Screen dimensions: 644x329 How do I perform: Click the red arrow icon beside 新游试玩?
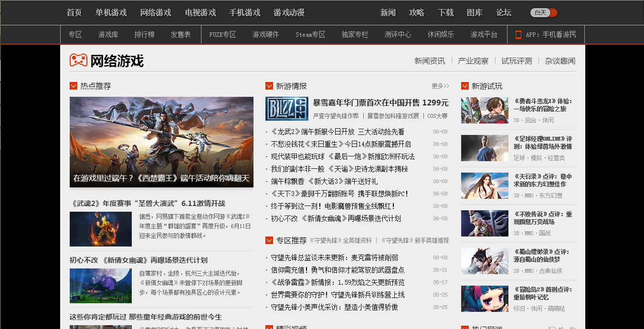465,86
